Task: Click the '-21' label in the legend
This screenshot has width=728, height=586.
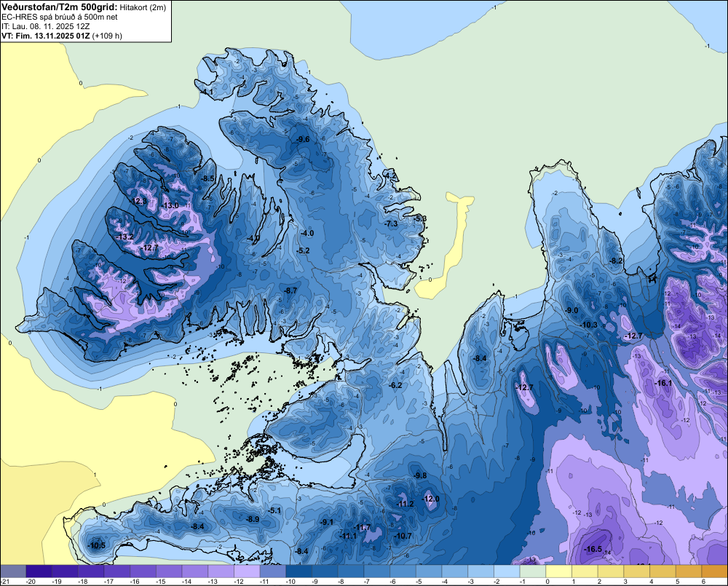Action: point(5,582)
